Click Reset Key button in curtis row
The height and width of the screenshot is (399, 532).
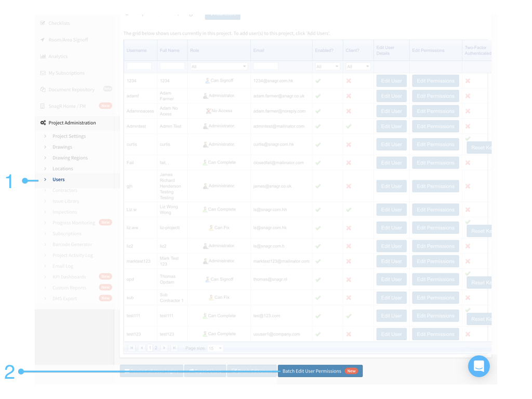coord(479,148)
